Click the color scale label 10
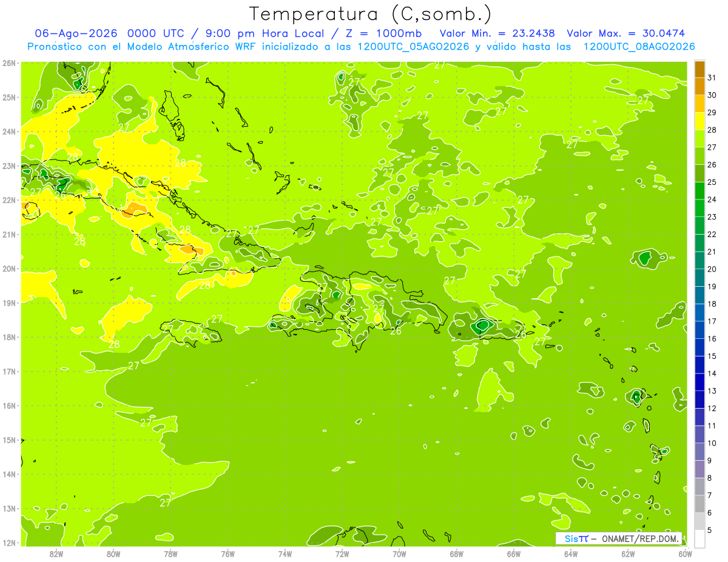The width and height of the screenshot is (728, 562). [712, 443]
